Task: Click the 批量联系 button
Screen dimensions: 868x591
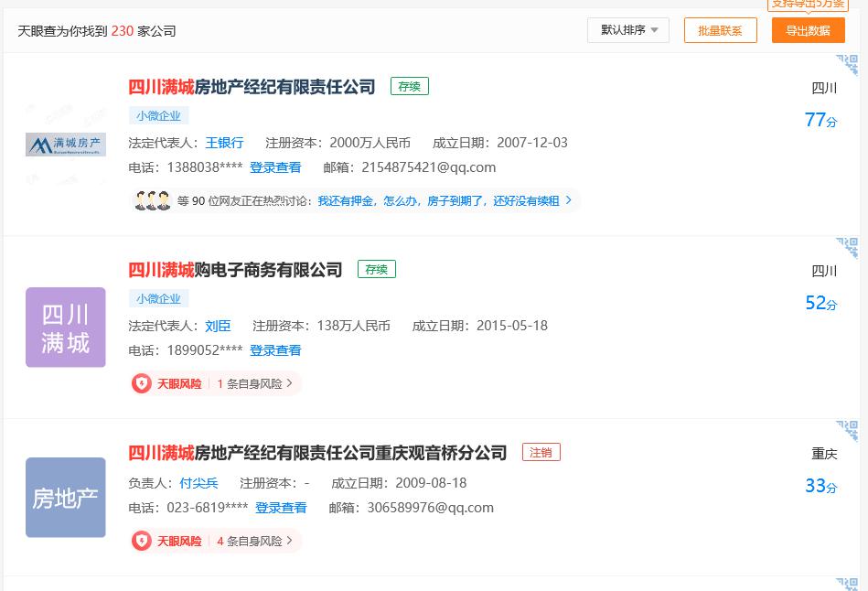Action: pos(720,30)
